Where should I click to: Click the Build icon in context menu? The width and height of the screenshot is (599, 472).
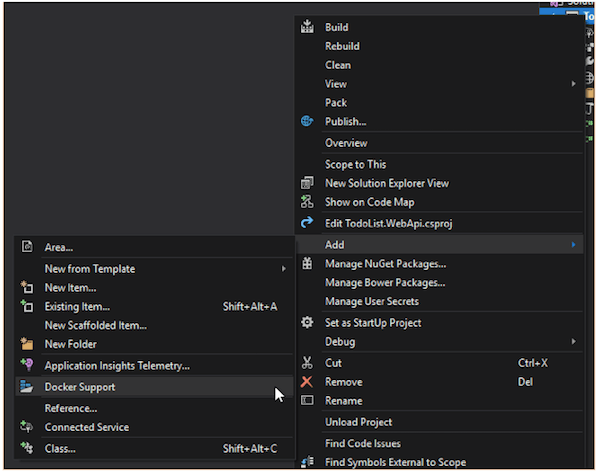307,27
